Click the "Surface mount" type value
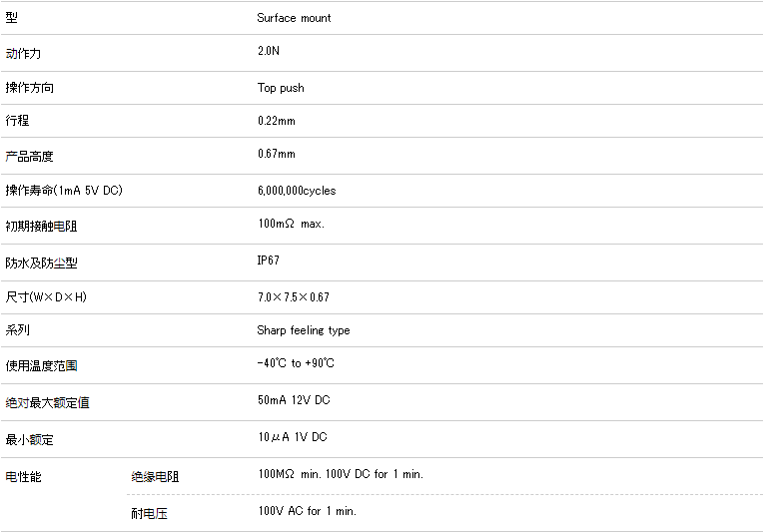Screen dimensions: 764x532 [x=294, y=18]
